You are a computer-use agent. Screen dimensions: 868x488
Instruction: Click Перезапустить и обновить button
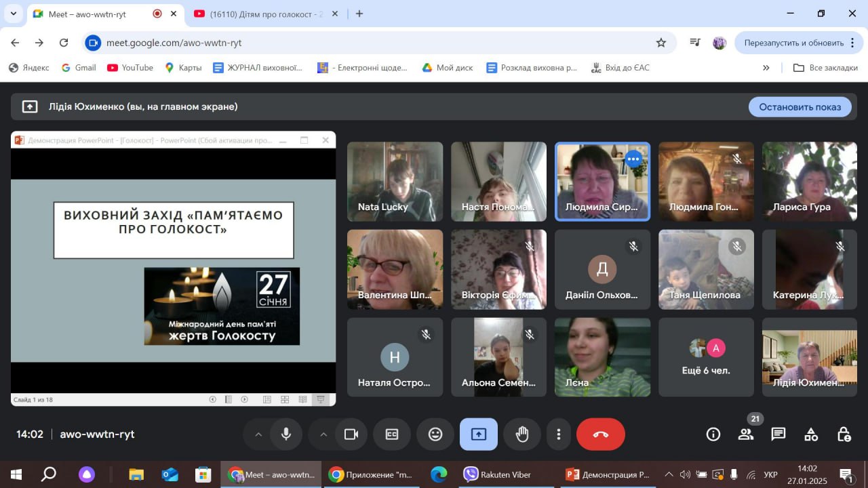[793, 43]
